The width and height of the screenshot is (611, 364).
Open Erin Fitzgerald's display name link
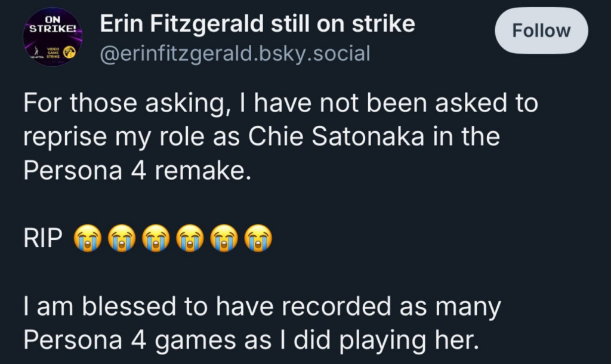[x=257, y=24]
